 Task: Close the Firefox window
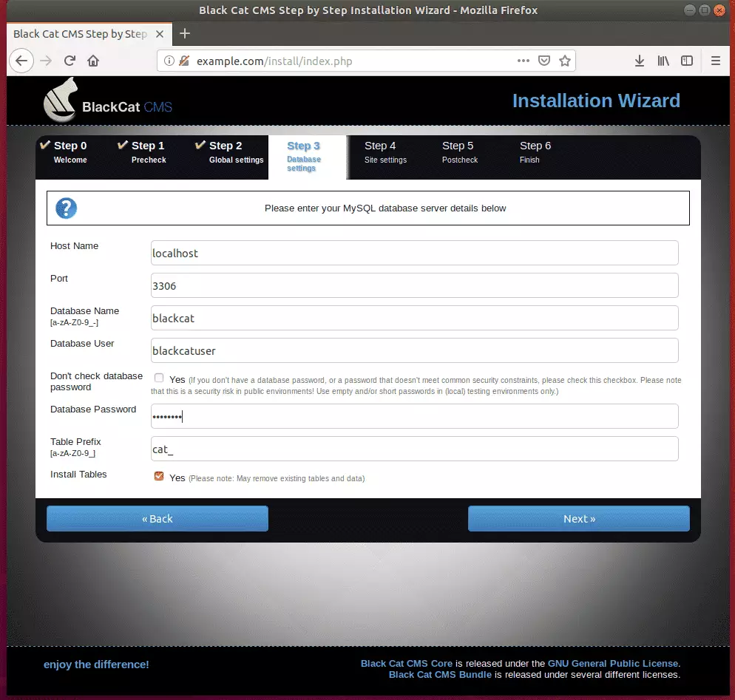[719, 10]
